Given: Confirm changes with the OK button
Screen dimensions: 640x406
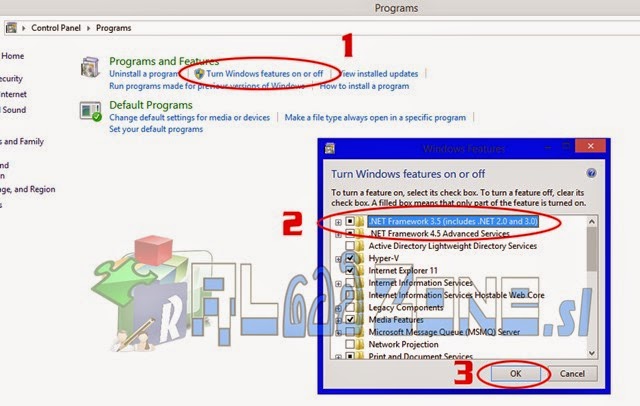Looking at the screenshot, I should [x=516, y=373].
